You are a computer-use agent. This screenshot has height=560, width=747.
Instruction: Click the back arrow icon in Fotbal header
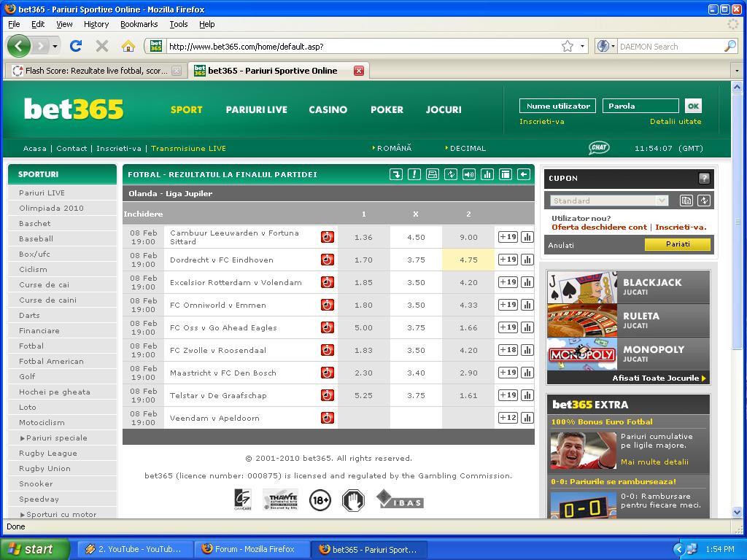pos(524,174)
